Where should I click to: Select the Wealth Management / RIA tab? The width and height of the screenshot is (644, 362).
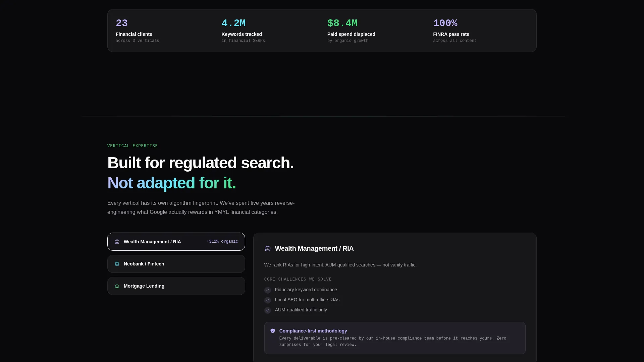176,242
